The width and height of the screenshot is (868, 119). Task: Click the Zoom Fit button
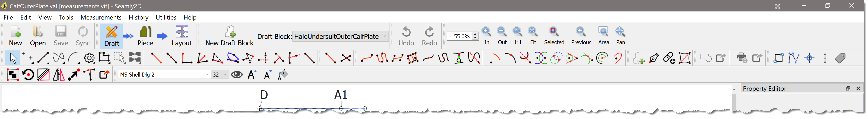pos(533,36)
